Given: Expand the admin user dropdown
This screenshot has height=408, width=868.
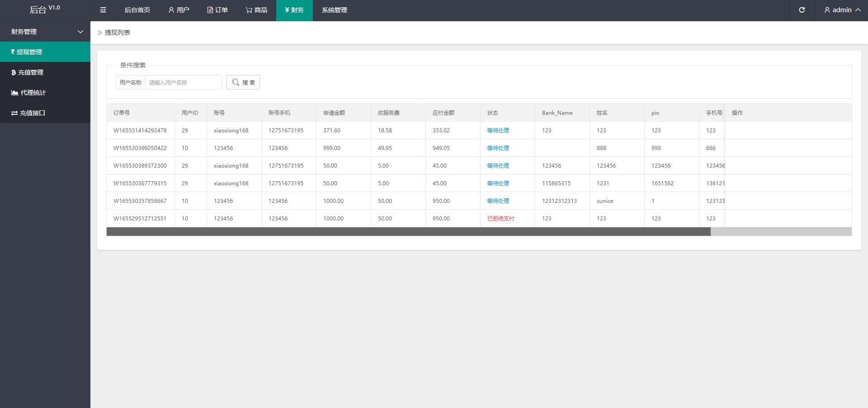Looking at the screenshot, I should 842,10.
